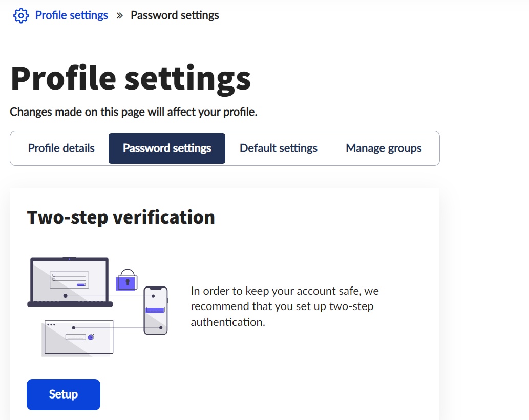Click the login form on the laptop screen
This screenshot has width=529, height=420.
[70, 280]
